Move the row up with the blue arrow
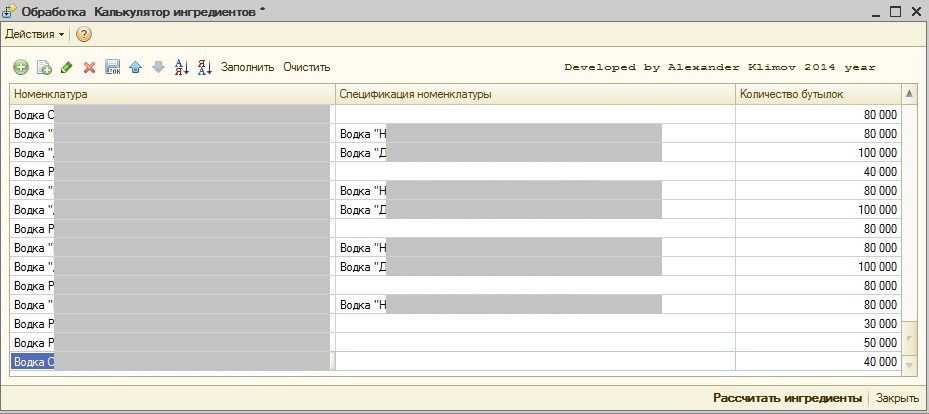This screenshot has width=929, height=414. [135, 67]
